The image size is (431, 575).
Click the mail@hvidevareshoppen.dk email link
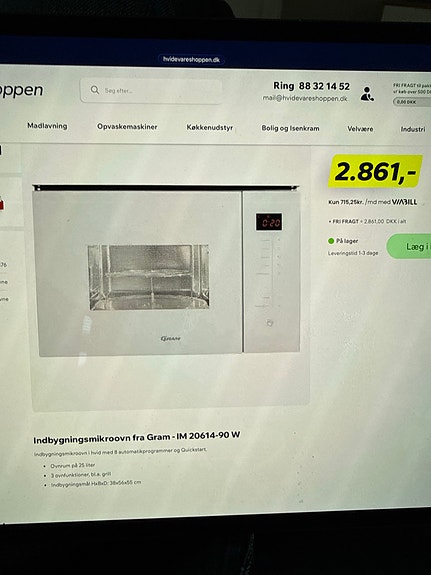pyautogui.click(x=305, y=98)
